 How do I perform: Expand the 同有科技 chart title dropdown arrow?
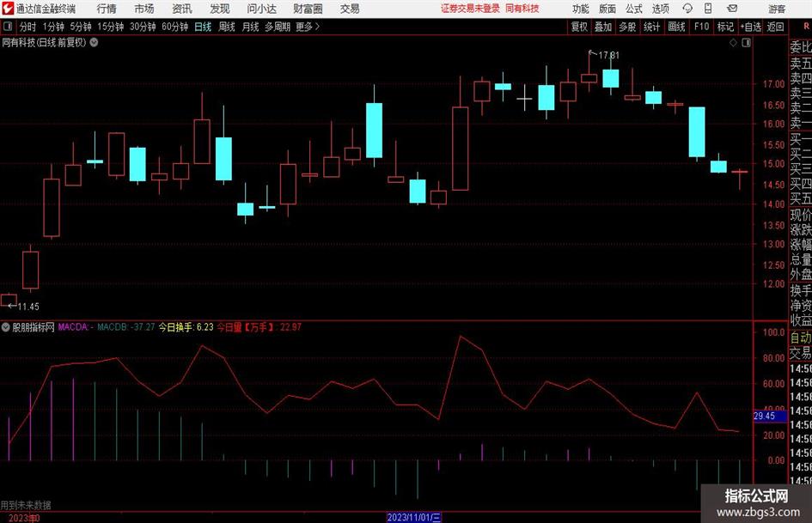tap(94, 43)
